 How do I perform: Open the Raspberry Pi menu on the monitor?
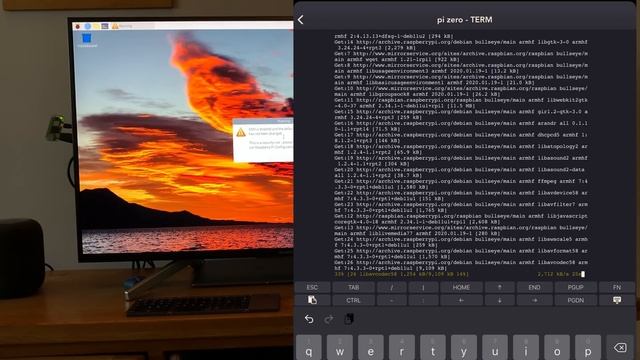[78, 26]
